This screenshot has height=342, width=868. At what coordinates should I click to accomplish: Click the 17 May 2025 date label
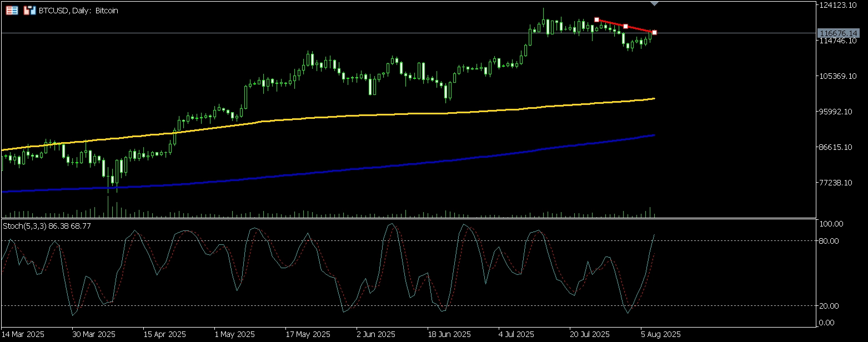click(308, 335)
